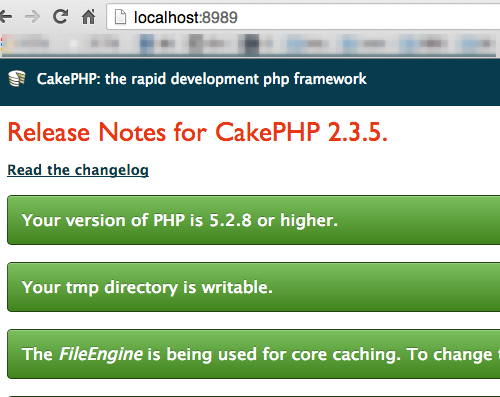Click the italic FileEngine text
This screenshot has height=397, width=500.
coord(101,354)
